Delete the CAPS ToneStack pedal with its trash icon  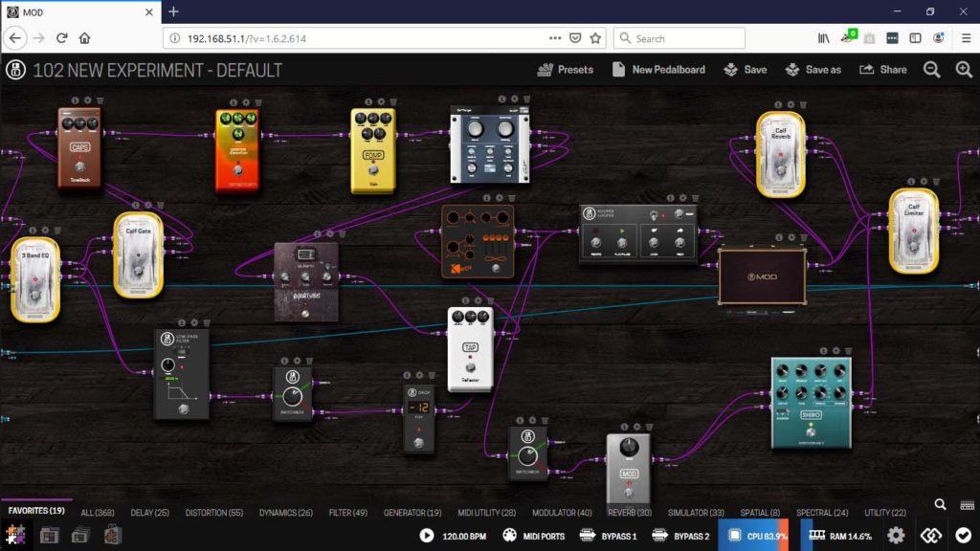[100, 100]
